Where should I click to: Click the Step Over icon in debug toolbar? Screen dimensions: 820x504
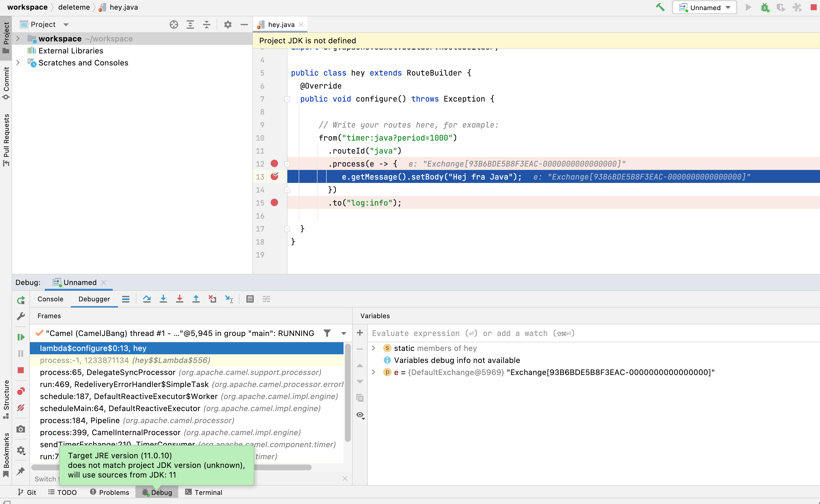point(147,299)
